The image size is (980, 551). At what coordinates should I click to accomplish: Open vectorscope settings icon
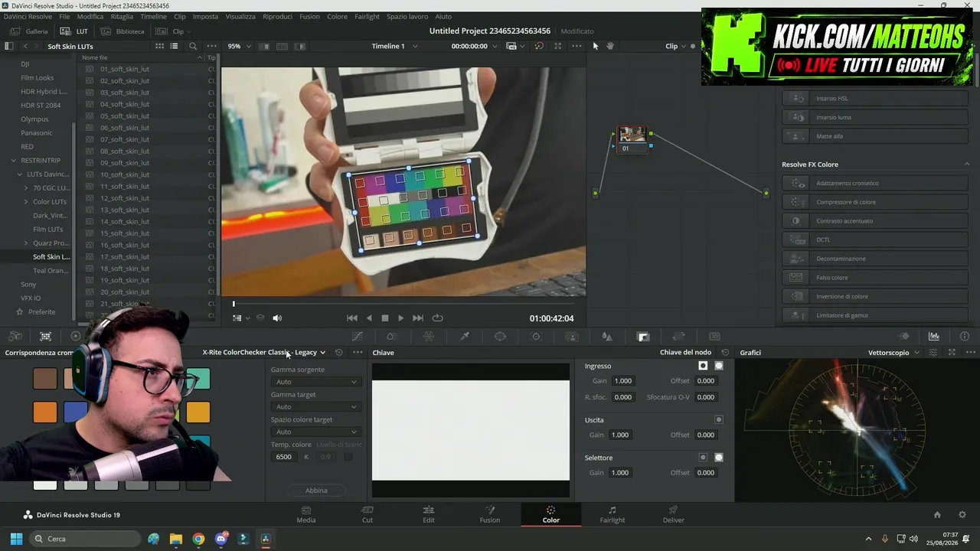[x=933, y=353]
